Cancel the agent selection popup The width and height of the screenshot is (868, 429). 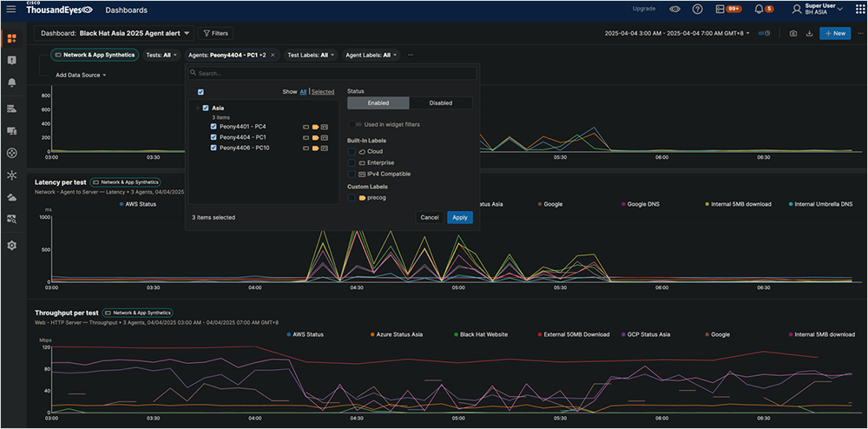pyautogui.click(x=429, y=217)
